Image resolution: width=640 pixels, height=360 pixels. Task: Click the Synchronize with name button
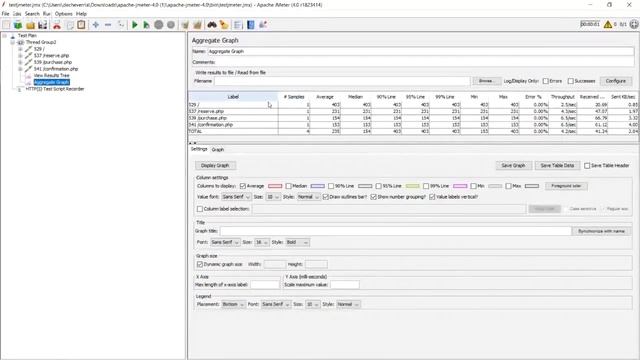click(x=601, y=231)
